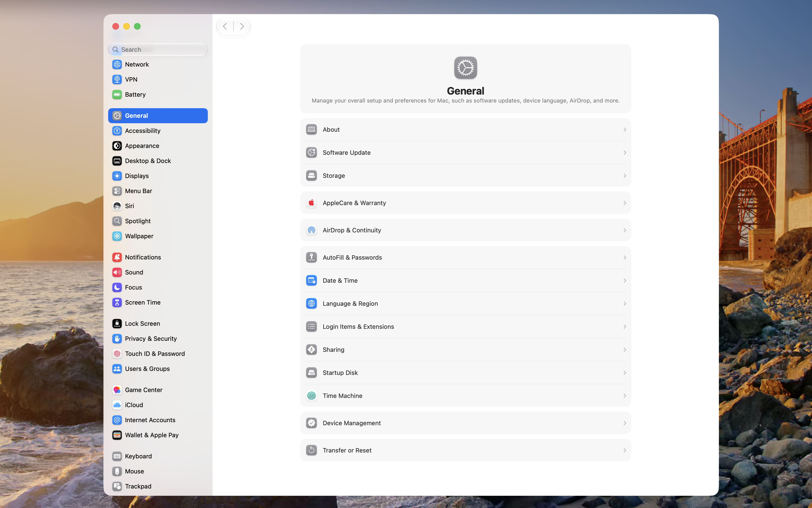This screenshot has height=508, width=812.
Task: Expand the Software Update row chevron
Action: 625,153
